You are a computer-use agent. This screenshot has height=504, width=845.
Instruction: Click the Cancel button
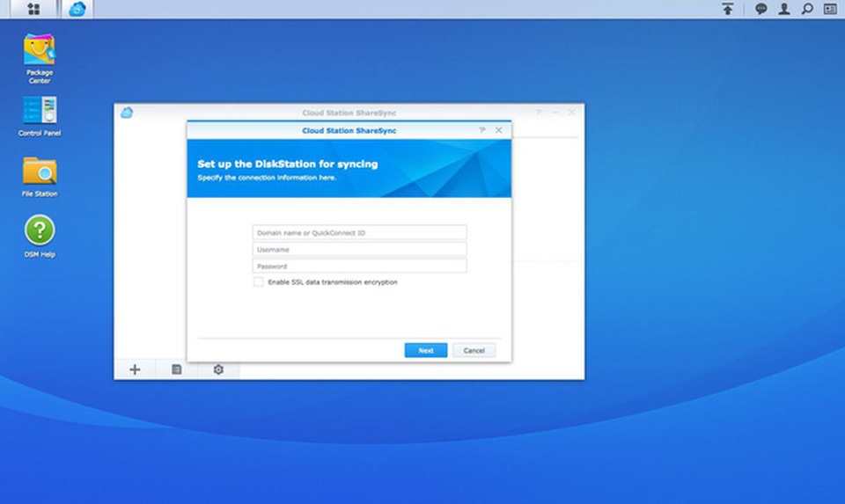474,351
